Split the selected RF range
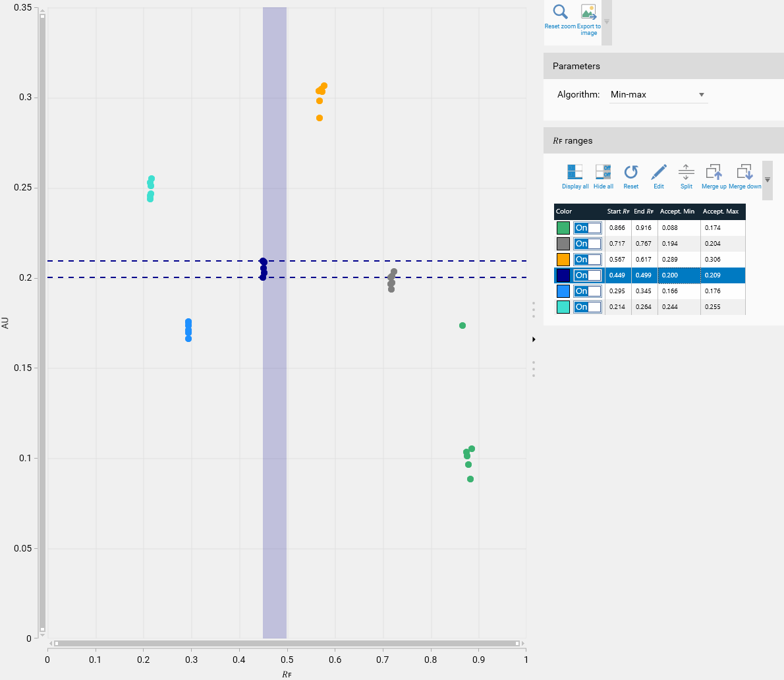This screenshot has height=680, width=784. click(x=686, y=173)
